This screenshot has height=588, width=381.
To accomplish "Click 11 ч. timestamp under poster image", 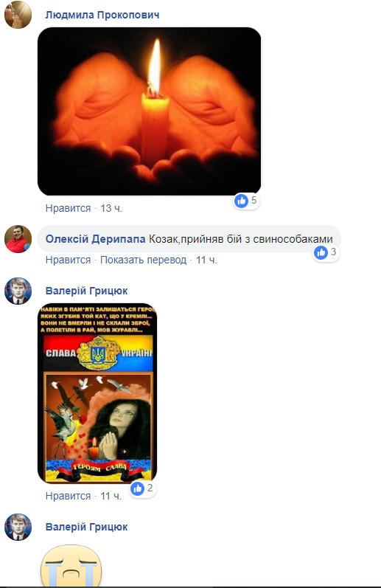I will tap(111, 496).
